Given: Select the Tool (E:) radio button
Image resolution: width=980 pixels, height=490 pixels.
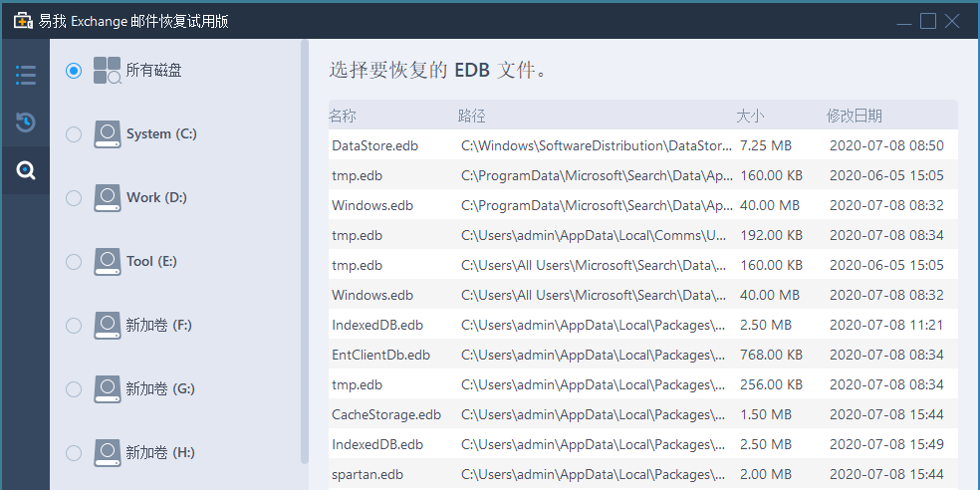Looking at the screenshot, I should (x=74, y=262).
